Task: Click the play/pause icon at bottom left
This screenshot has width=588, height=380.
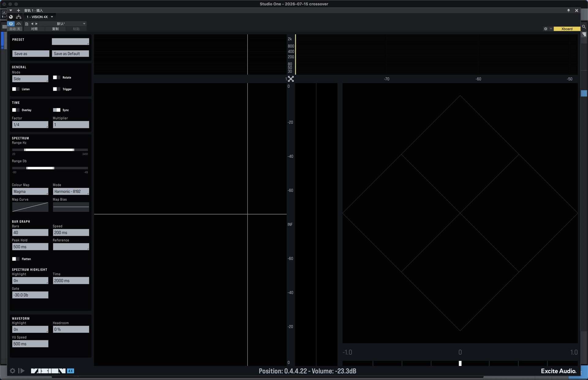Action: [21, 371]
